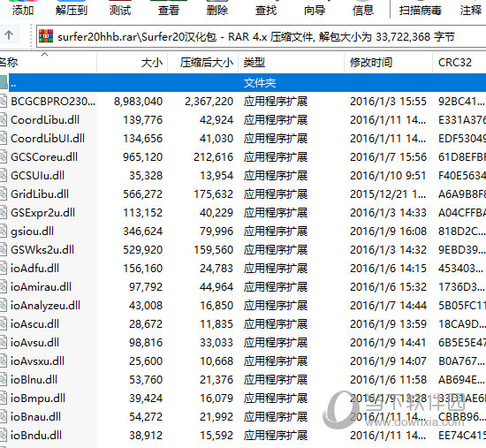Click modified time 2016/1/10 9:51

(389, 176)
